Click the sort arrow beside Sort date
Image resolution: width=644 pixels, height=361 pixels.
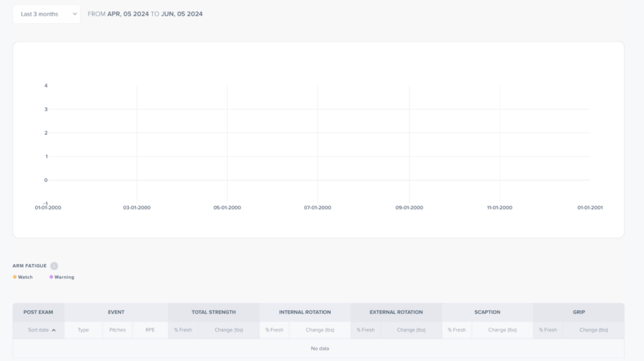tap(54, 330)
